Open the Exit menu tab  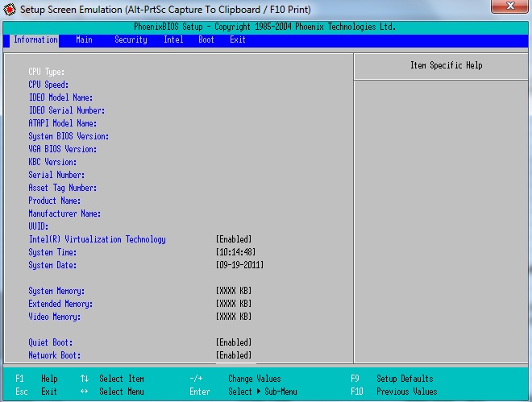click(238, 40)
